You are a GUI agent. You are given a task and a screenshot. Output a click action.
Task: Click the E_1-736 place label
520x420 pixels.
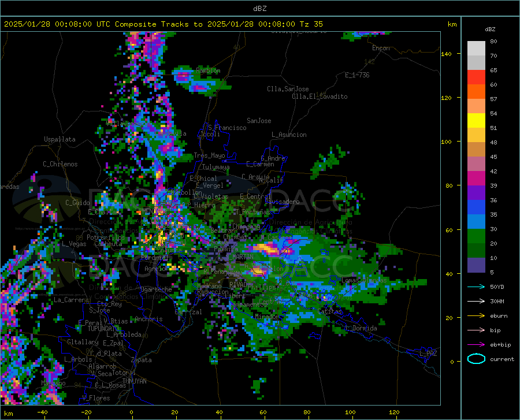(x=357, y=75)
